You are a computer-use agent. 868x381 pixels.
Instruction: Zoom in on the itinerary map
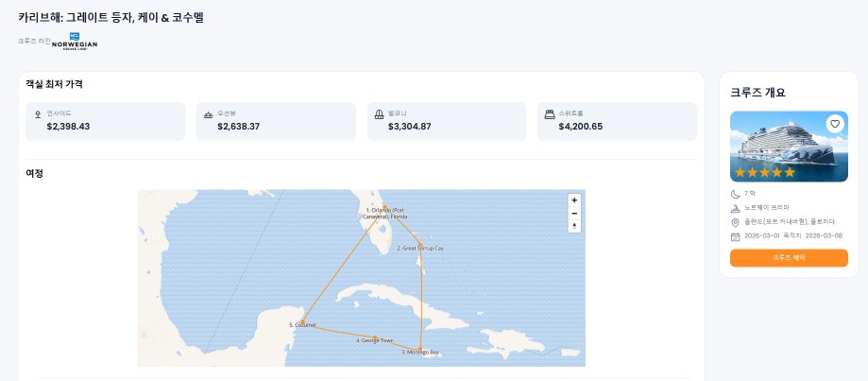574,200
